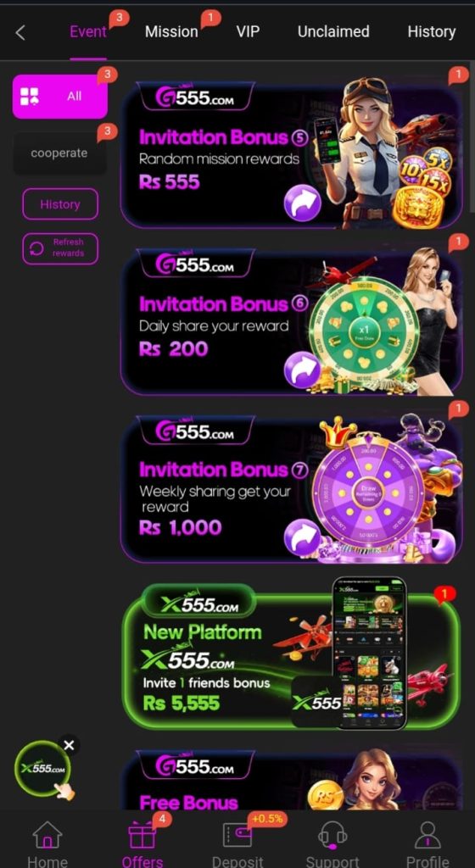
Task: Open the History tab at top
Action: (x=431, y=32)
